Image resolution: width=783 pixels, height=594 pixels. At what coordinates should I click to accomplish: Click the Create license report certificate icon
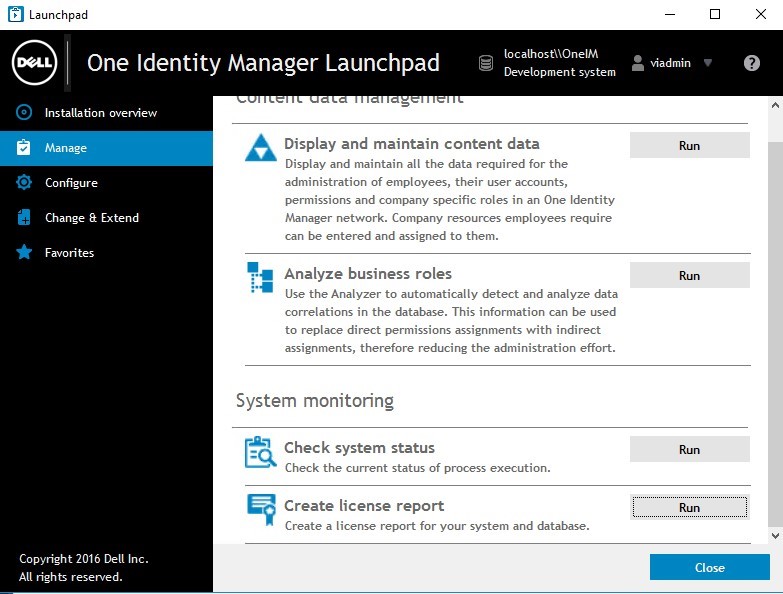click(x=262, y=510)
